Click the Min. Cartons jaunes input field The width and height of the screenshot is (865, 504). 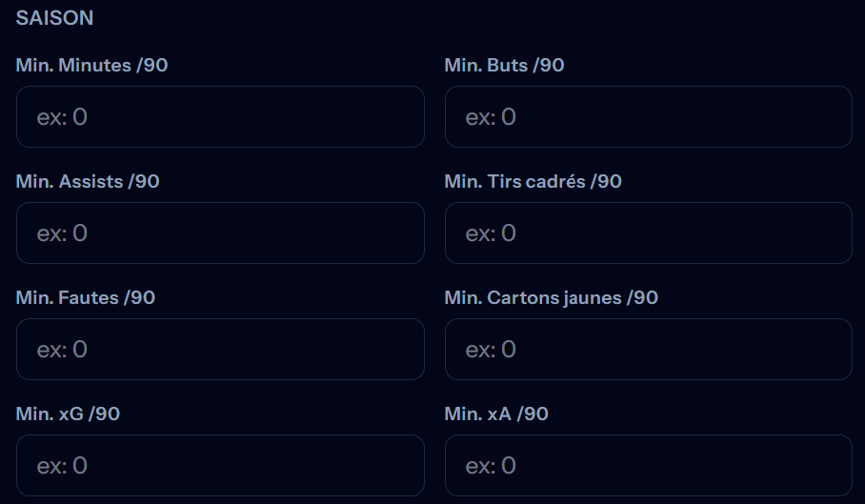pos(648,350)
